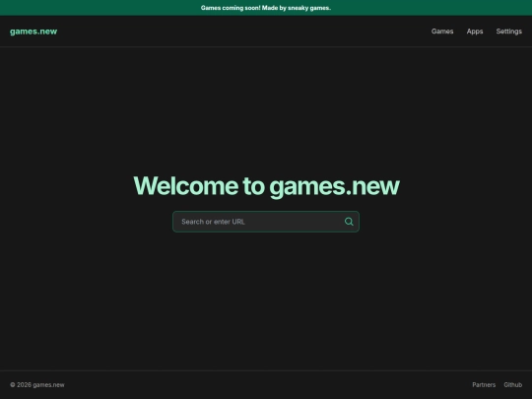This screenshot has width=532, height=399.
Task: Focus the Search or enter URL field
Action: tap(266, 222)
